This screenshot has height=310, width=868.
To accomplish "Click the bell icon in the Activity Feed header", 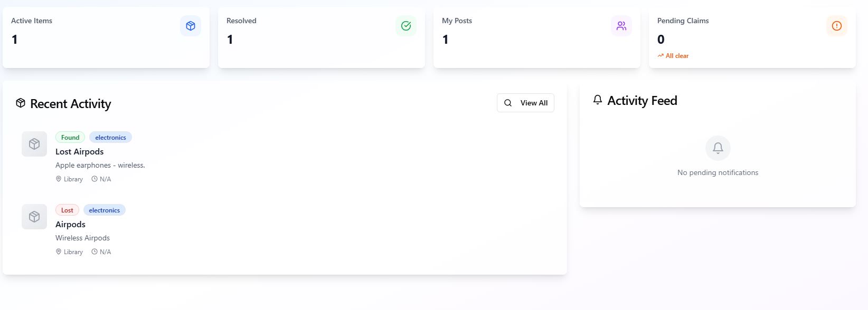I will 597,99.
